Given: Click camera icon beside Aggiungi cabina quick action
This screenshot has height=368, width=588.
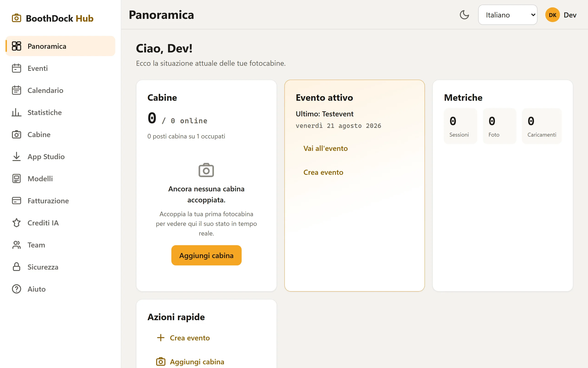Looking at the screenshot, I should (161, 362).
